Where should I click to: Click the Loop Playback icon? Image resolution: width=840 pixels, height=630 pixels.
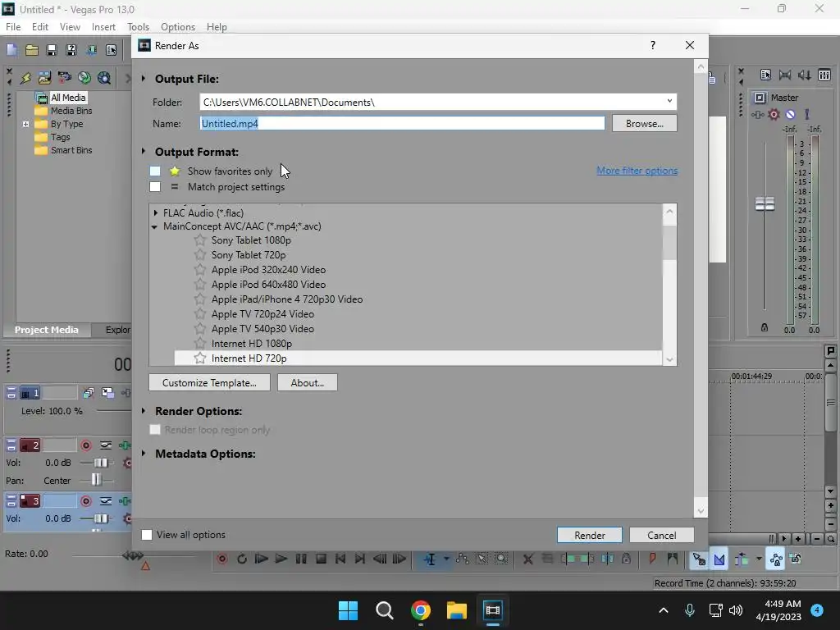(x=242, y=559)
